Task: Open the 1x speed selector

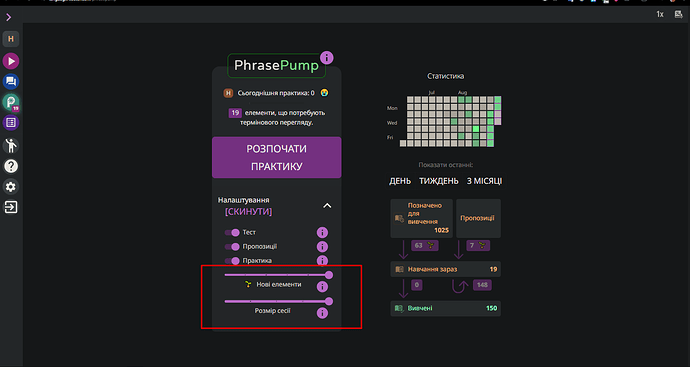Action: 660,15
